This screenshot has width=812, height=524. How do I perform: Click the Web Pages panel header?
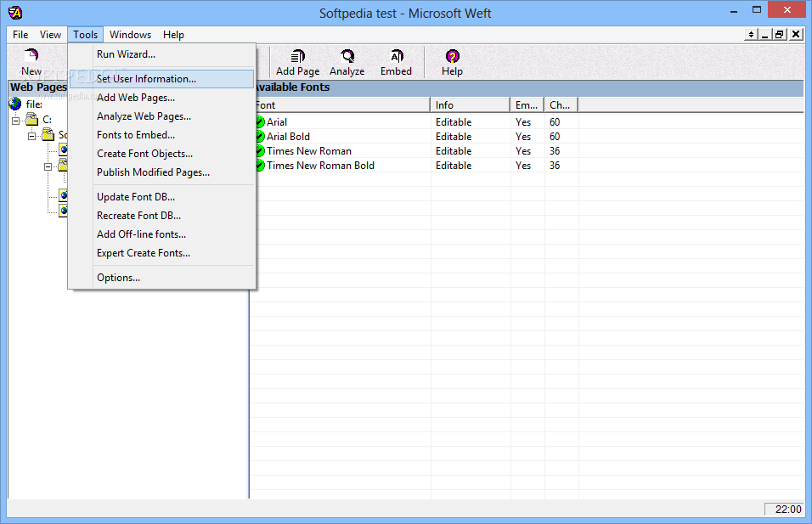(x=38, y=87)
